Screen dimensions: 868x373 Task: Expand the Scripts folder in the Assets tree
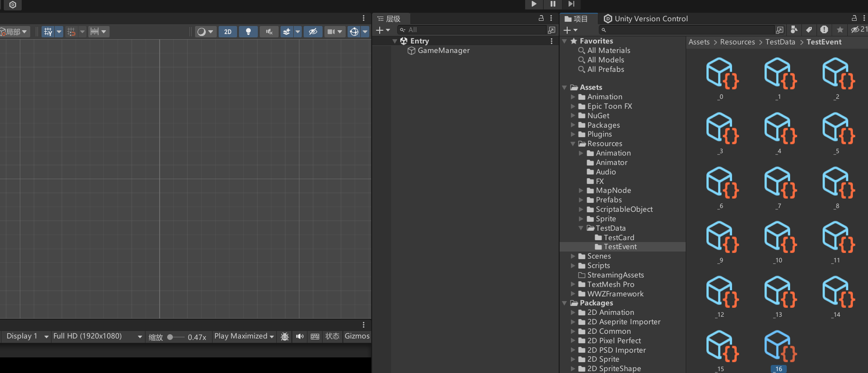coord(573,266)
